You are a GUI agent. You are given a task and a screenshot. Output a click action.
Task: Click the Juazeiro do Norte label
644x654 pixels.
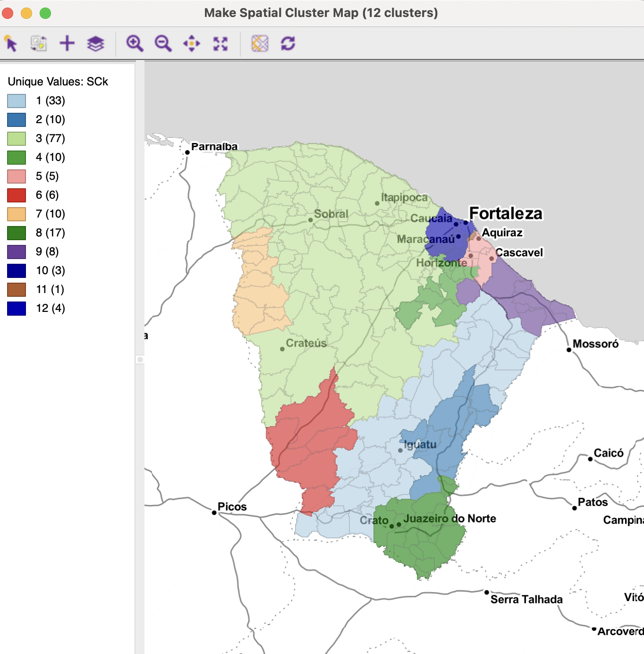coord(449,519)
